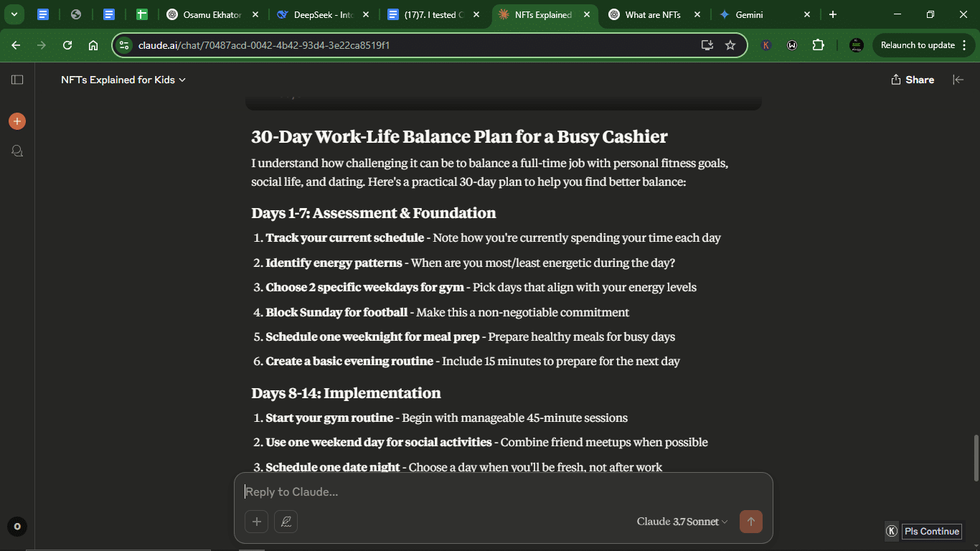Switch to the DeepSeek browser tab
Image resolution: width=980 pixels, height=551 pixels.
(323, 14)
